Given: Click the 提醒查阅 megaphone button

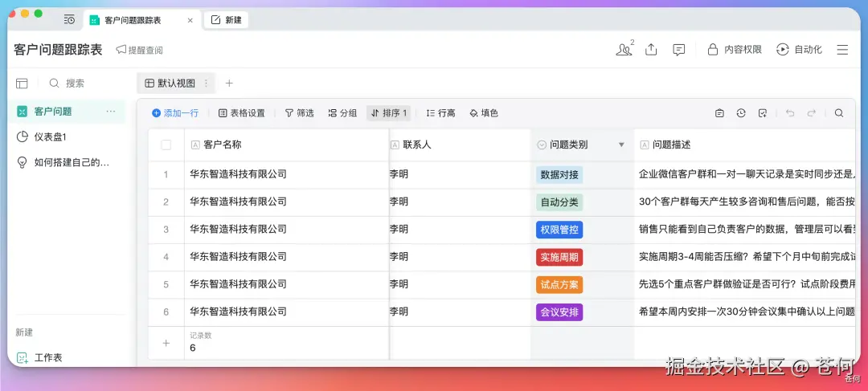Looking at the screenshot, I should [x=140, y=50].
